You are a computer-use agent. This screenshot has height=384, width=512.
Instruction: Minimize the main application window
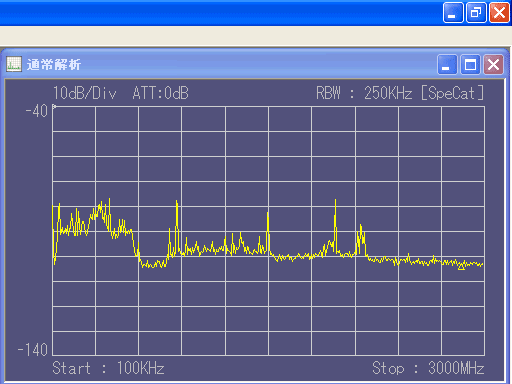point(453,13)
